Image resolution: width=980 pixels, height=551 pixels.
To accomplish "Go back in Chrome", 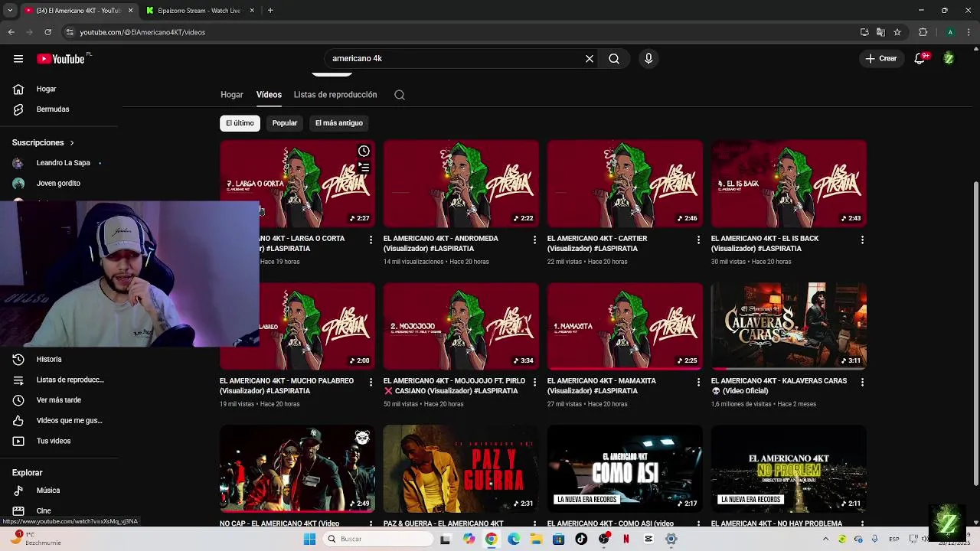I will 11,32.
